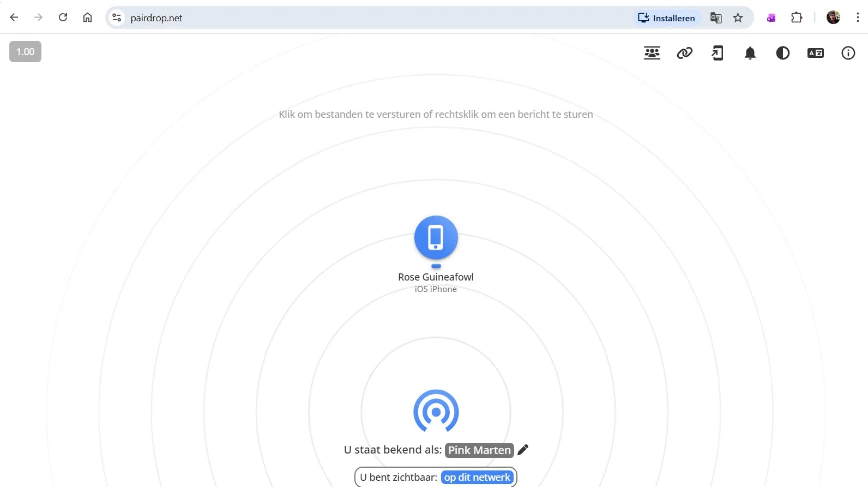Screen dimensions: 868x489
Task: Open the temporary device pairing icon
Action: [x=718, y=53]
